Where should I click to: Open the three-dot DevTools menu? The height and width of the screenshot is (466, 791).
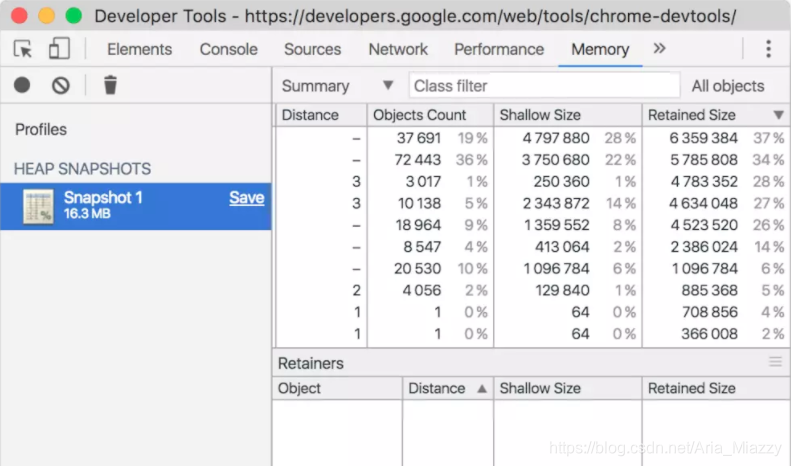click(x=768, y=49)
